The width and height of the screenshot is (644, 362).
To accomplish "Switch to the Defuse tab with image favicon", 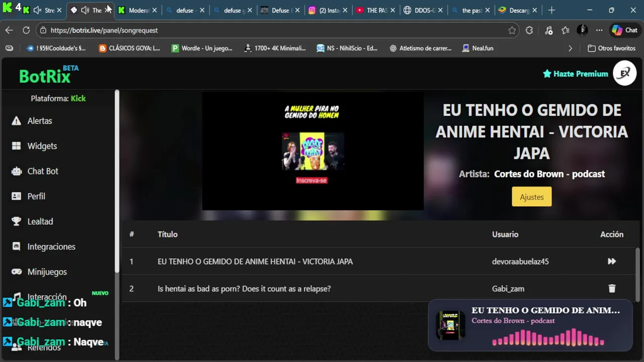I will click(x=280, y=10).
